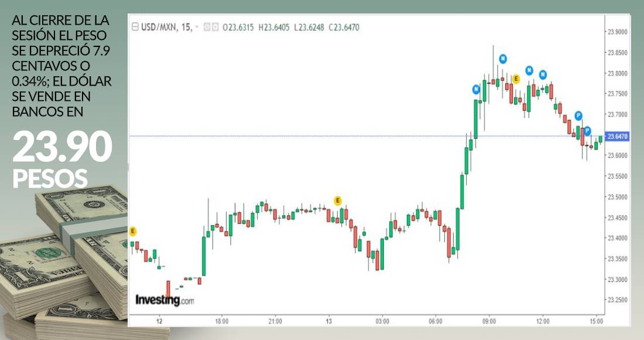Click the 09:00 time axis label
This screenshot has width=644, height=340.
point(489,321)
